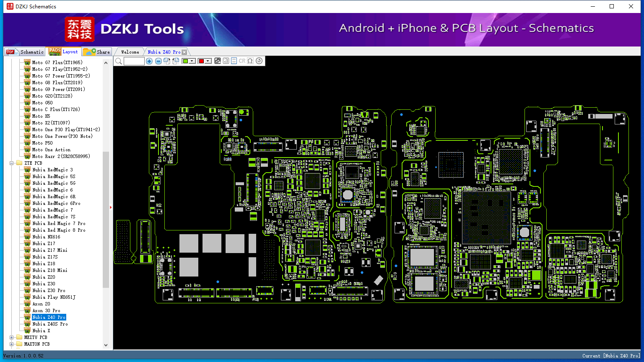
Task: Open Nubia Z30 Pro layout
Action: [49, 290]
